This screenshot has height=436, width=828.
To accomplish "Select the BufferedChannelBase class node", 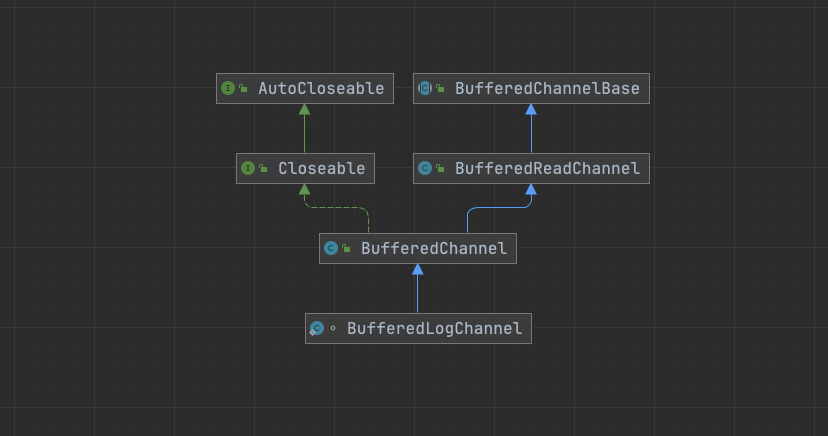I will [x=531, y=88].
